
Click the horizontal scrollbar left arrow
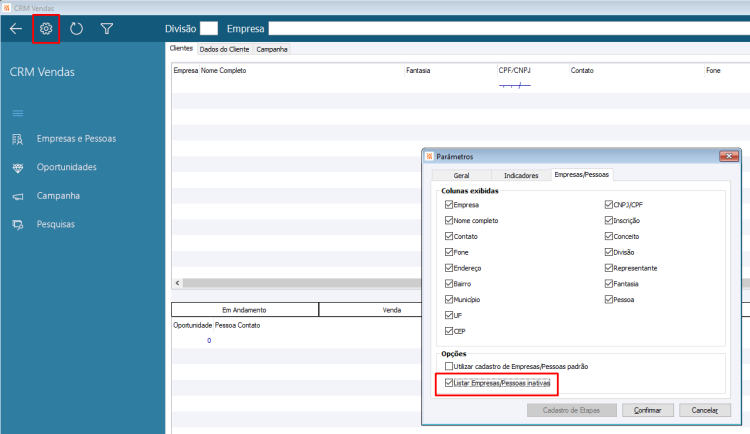[177, 283]
